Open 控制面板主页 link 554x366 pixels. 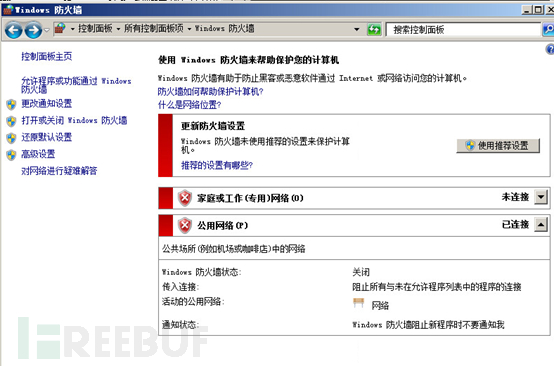click(47, 57)
